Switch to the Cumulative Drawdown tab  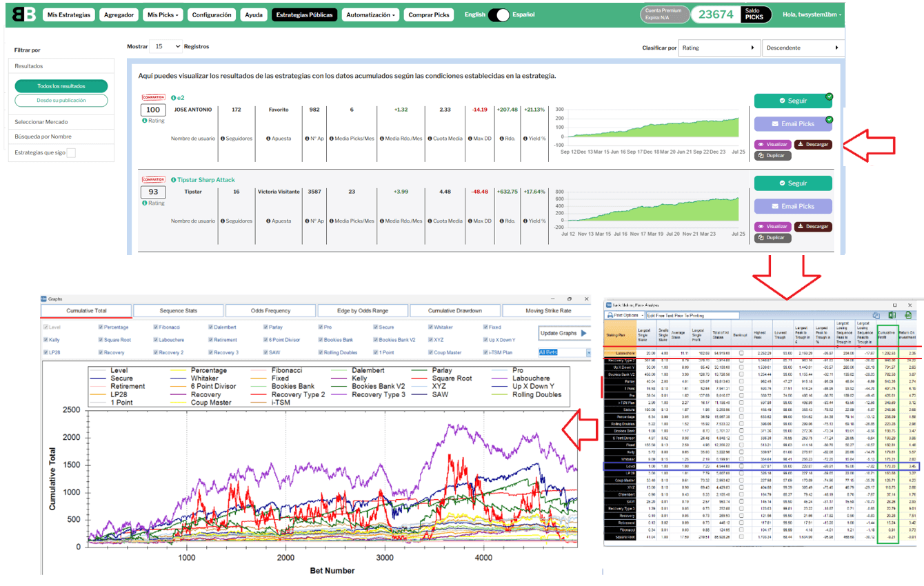click(x=455, y=311)
